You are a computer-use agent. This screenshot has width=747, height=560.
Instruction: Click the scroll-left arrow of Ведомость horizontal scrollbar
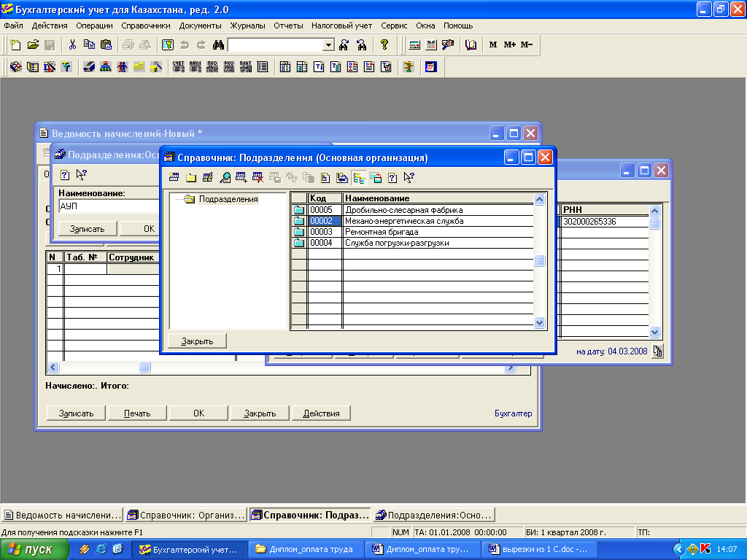53,367
